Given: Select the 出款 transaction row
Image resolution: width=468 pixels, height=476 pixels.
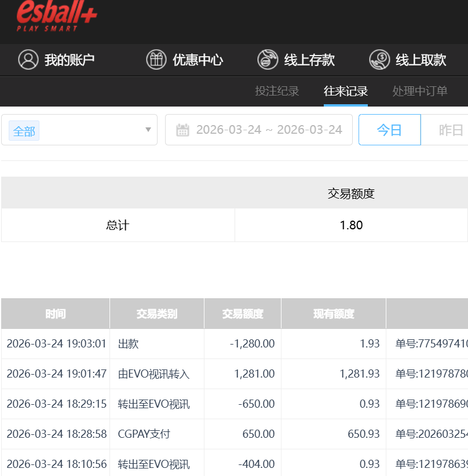Looking at the screenshot, I should (129, 344).
